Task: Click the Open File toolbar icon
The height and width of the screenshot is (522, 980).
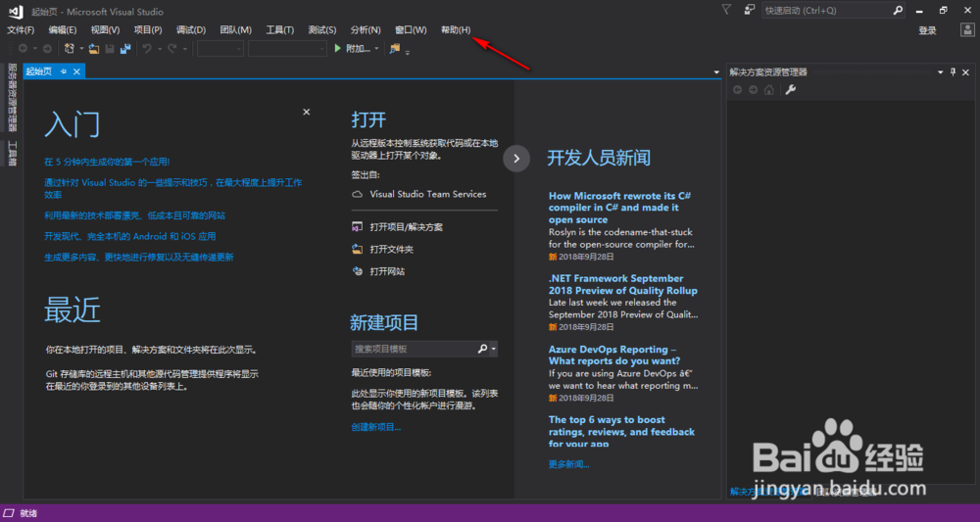Action: pos(95,48)
